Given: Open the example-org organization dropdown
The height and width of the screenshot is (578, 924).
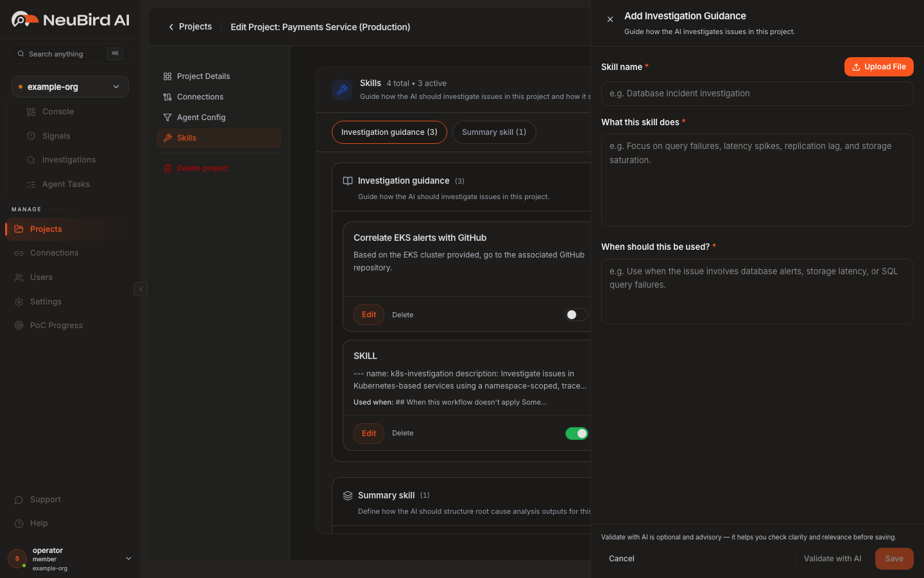Looking at the screenshot, I should pyautogui.click(x=70, y=87).
